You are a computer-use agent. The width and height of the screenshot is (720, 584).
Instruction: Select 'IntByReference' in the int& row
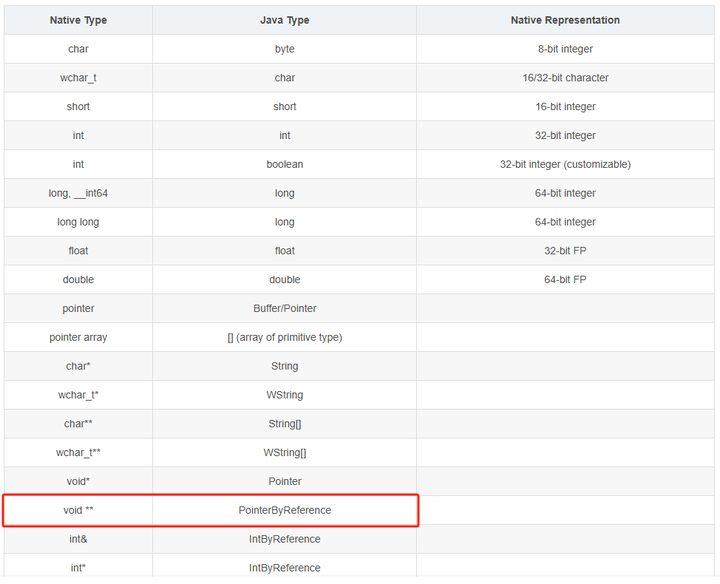tap(284, 539)
